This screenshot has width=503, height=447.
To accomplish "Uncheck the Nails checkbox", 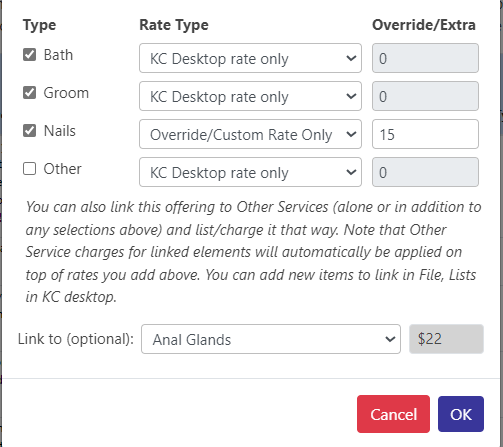I will click(x=29, y=131).
